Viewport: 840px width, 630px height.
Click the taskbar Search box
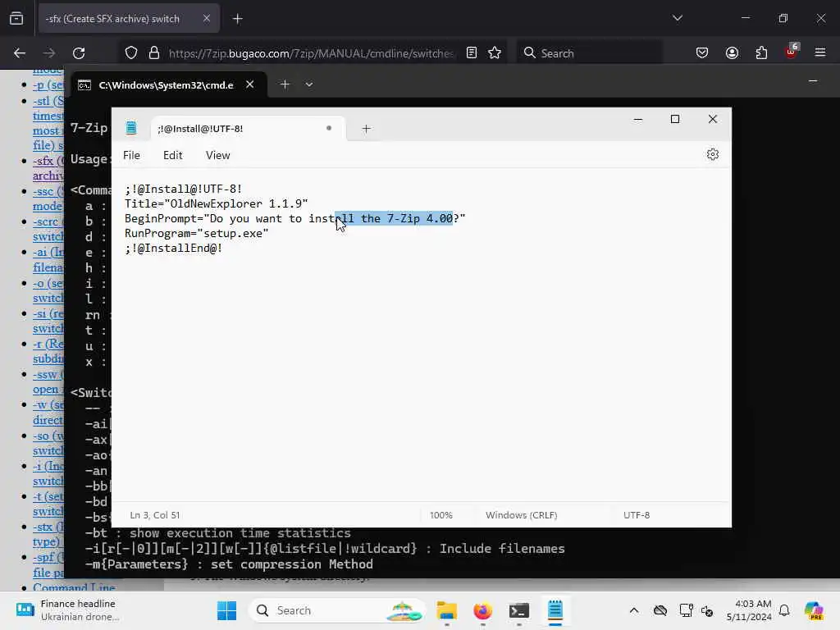tap(337, 610)
